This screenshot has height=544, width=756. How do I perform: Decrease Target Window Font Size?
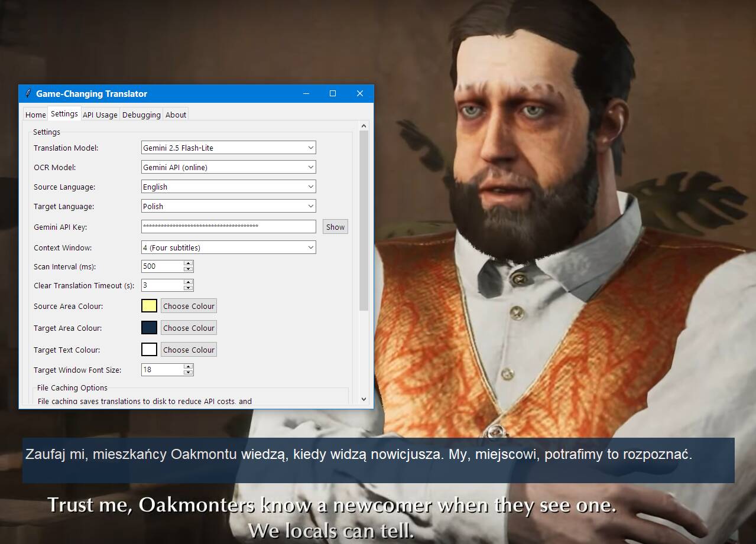pos(189,373)
